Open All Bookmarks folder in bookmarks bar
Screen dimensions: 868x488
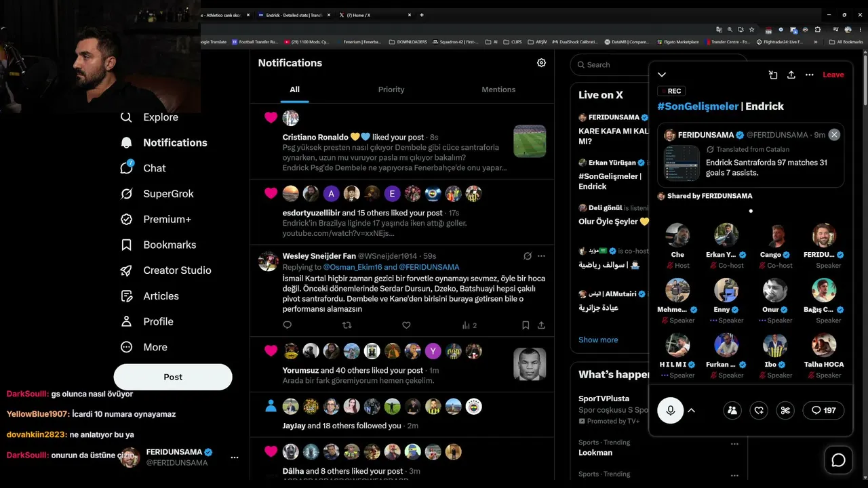[x=847, y=42]
